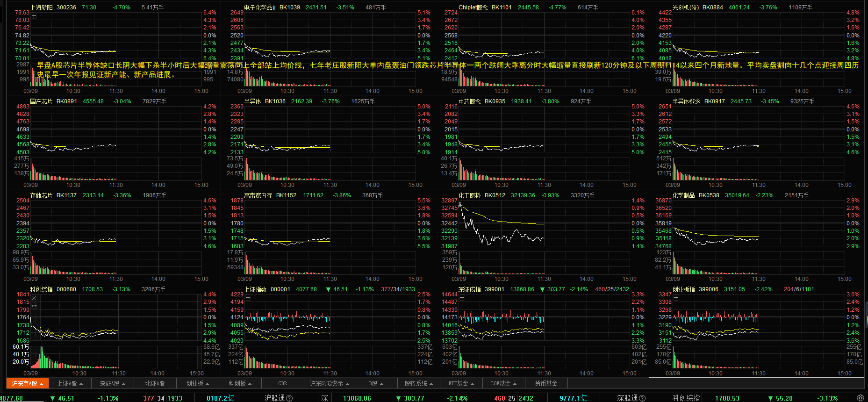The height and width of the screenshot is (402, 868).
Task: Click the plus icon in 上海新阳 chart
Action: click(x=34, y=15)
